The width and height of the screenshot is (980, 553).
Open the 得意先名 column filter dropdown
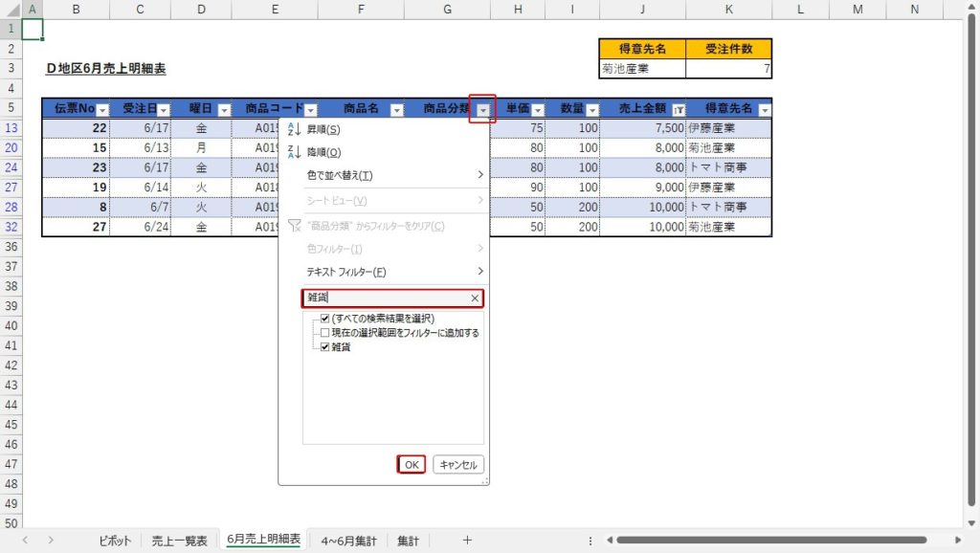point(763,110)
